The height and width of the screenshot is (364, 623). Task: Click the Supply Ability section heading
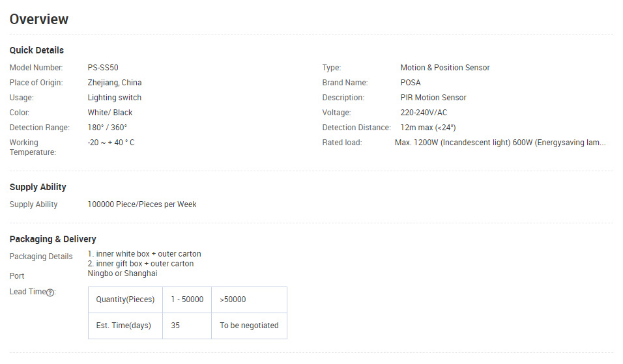pos(38,187)
